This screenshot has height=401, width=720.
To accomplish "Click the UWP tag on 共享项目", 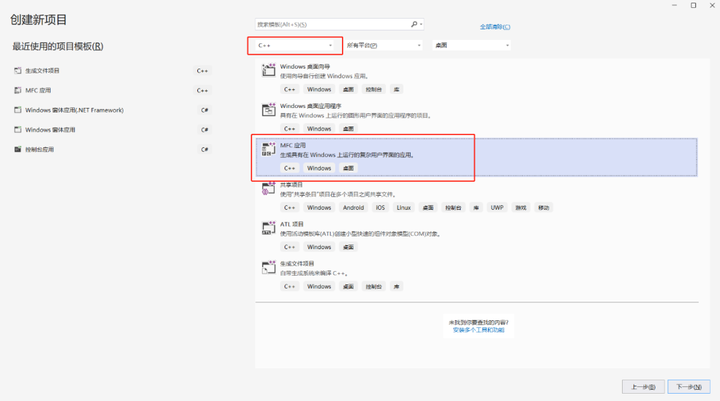I will [x=497, y=208].
